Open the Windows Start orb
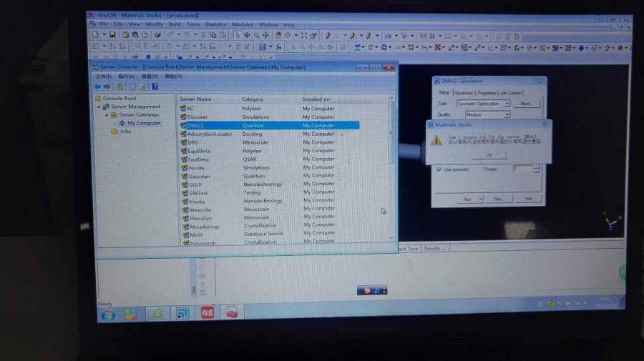This screenshot has width=644, height=361. pos(109,315)
